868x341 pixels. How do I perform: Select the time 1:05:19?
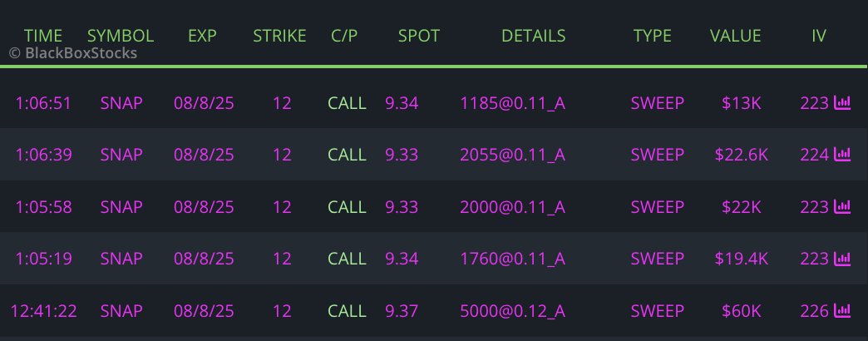coord(44,259)
